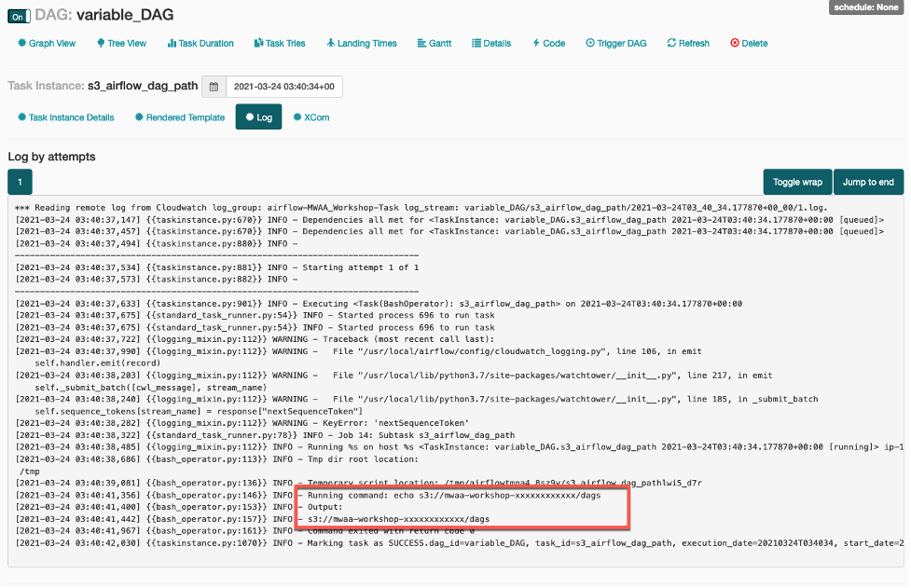This screenshot has height=588, width=911.
Task: Open the Graph View
Action: pyautogui.click(x=47, y=43)
